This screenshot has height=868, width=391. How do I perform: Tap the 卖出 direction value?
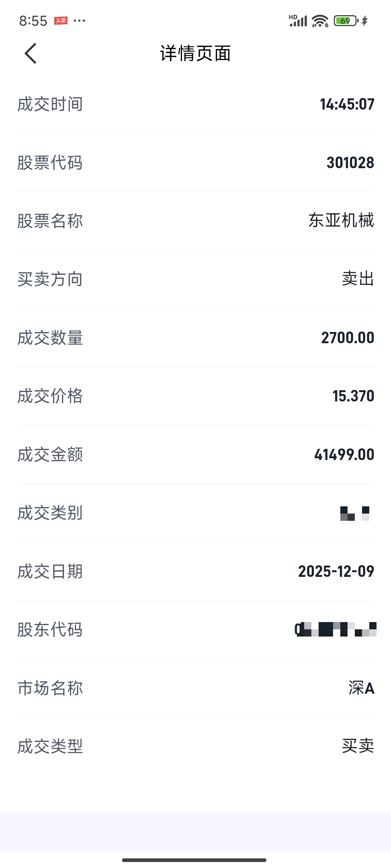[358, 279]
